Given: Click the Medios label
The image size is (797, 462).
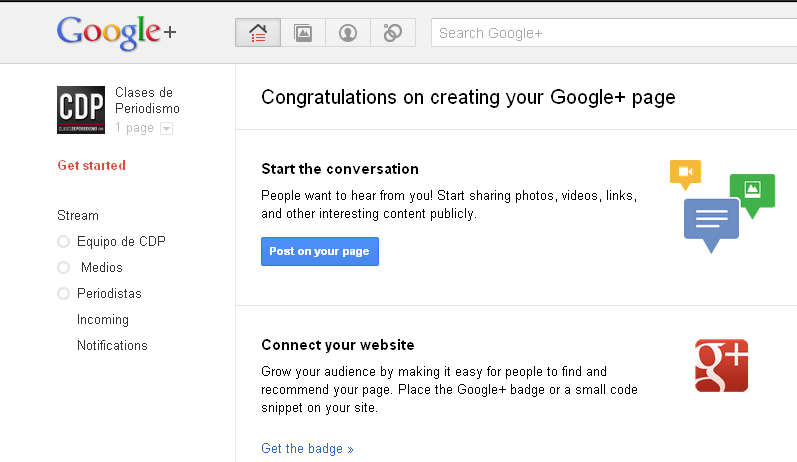Looking at the screenshot, I should [x=102, y=267].
